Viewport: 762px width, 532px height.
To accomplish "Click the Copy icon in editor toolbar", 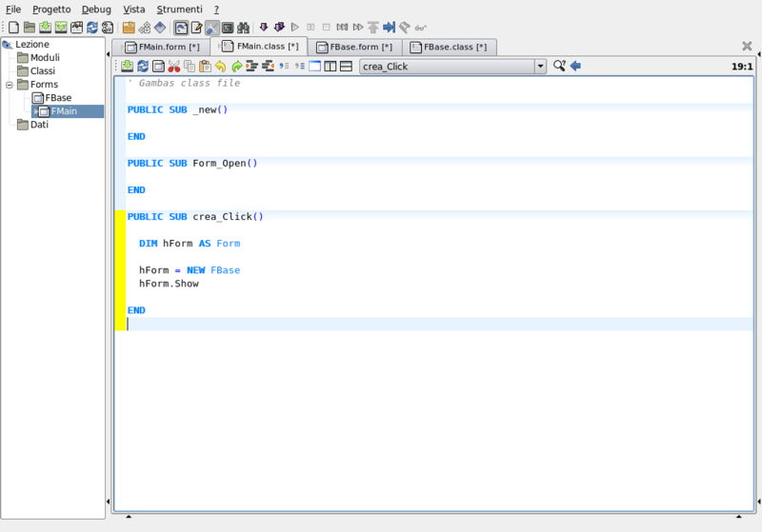I will coord(190,66).
